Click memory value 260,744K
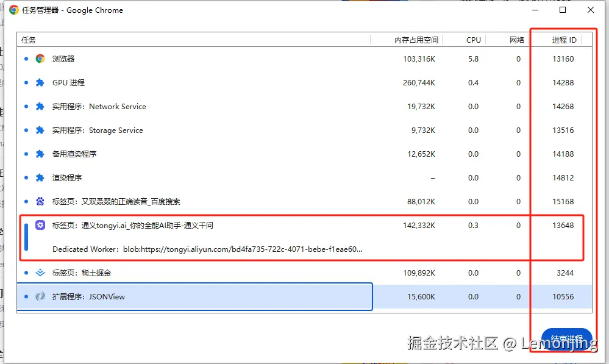 coord(419,82)
